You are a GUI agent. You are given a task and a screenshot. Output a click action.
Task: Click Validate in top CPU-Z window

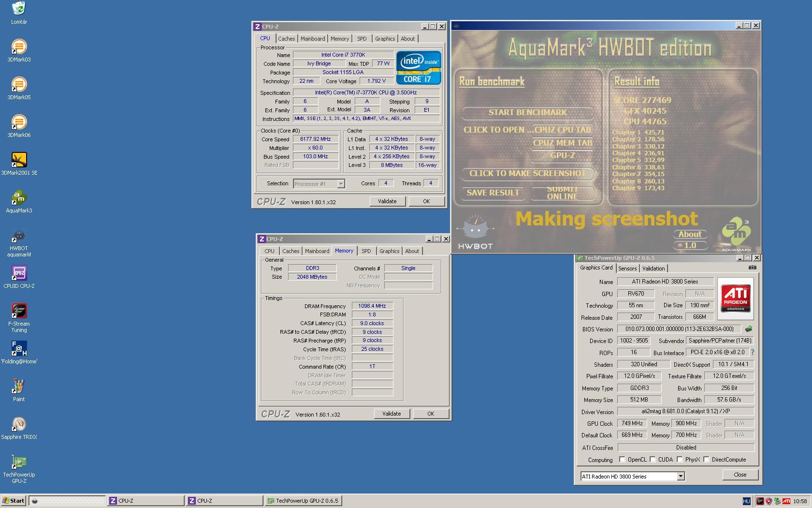coord(387,201)
